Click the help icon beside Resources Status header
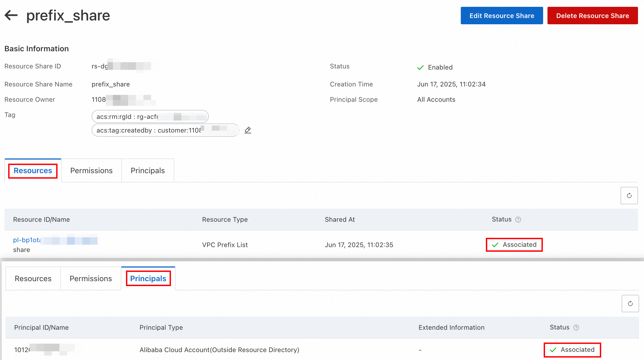The image size is (644, 360). pos(518,220)
